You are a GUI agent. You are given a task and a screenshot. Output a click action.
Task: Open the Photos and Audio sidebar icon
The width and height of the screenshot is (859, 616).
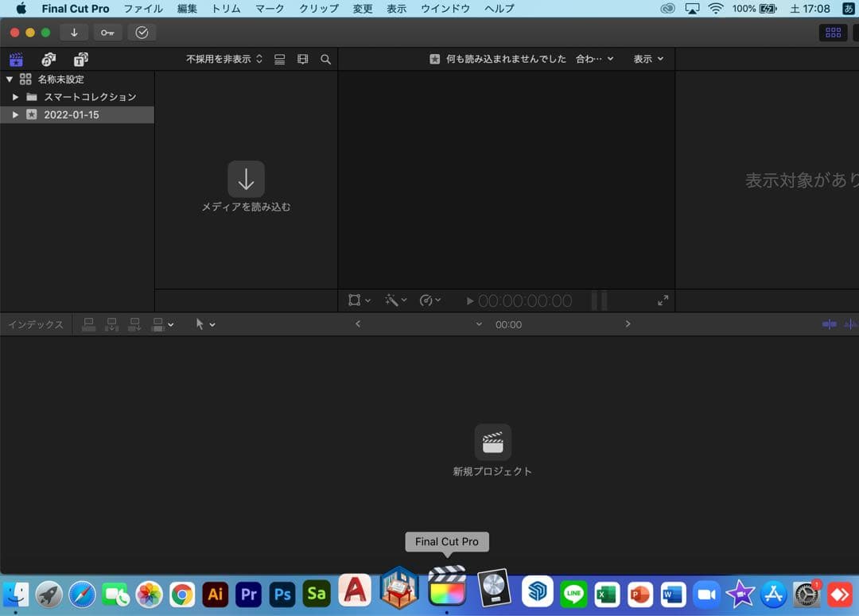click(49, 59)
